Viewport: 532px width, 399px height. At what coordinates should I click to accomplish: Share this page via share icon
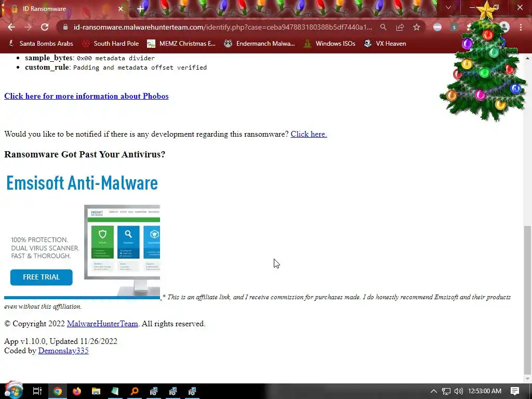pyautogui.click(x=400, y=27)
